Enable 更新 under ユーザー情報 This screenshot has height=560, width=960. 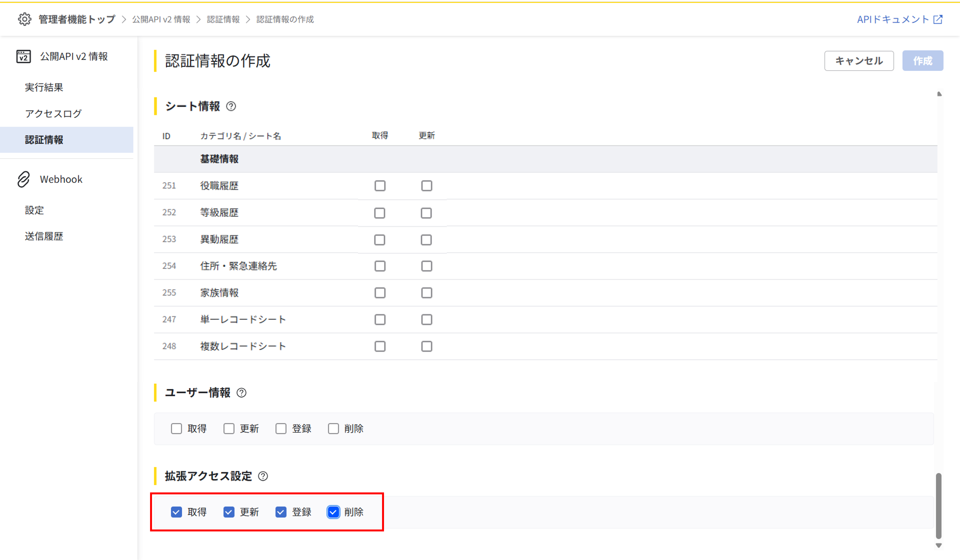(229, 429)
